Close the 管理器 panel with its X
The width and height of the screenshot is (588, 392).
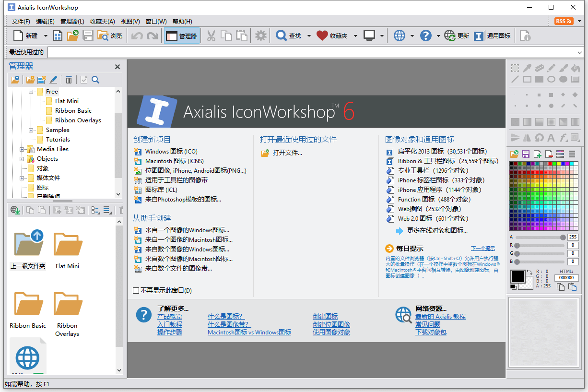coord(118,67)
